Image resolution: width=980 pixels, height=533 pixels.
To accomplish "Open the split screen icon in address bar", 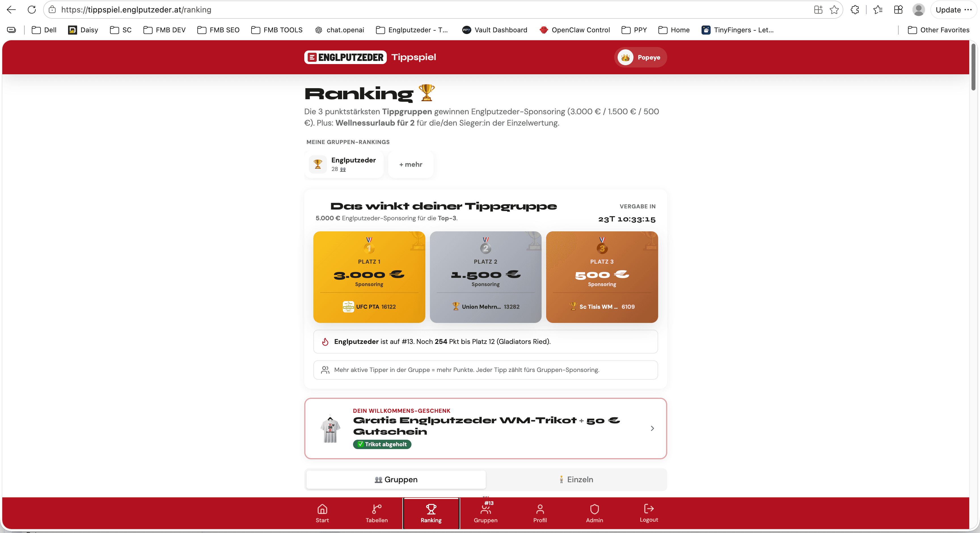I will pos(818,10).
